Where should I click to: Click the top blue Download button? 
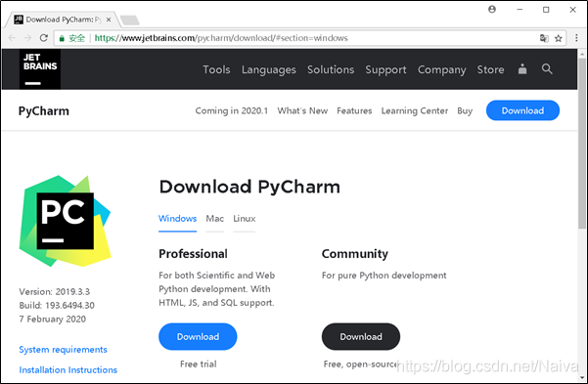[x=522, y=110]
